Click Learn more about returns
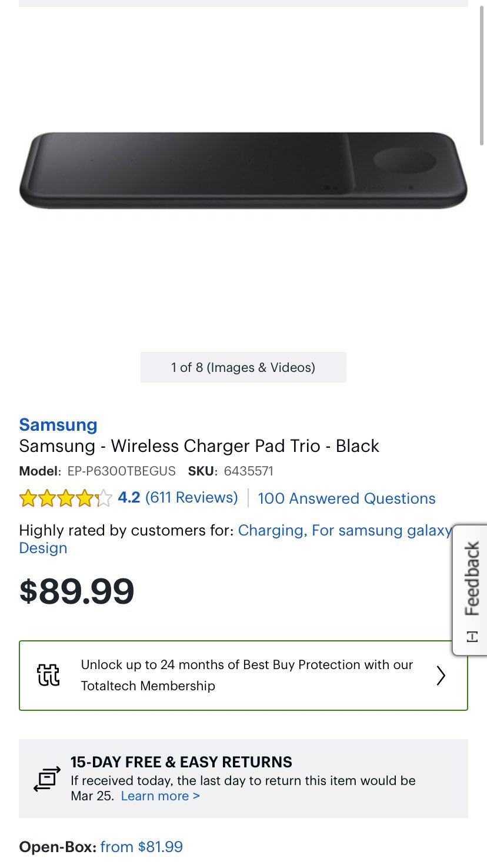The image size is (487, 868). (160, 796)
